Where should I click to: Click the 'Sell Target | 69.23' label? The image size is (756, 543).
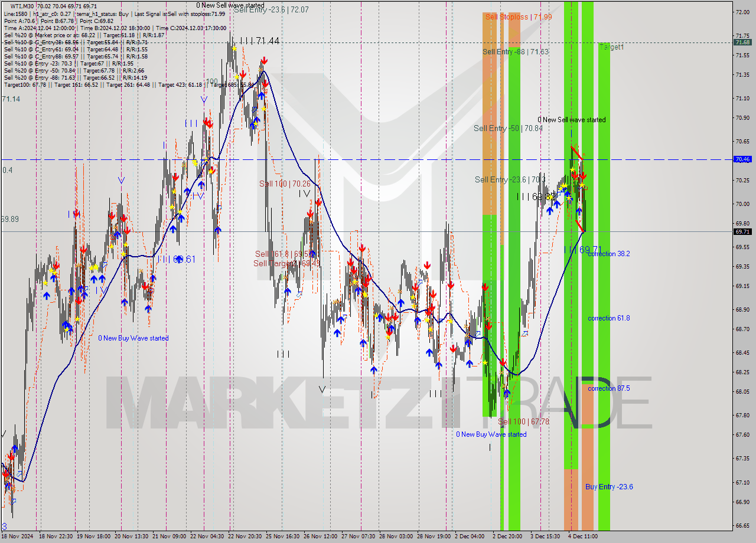pos(287,263)
